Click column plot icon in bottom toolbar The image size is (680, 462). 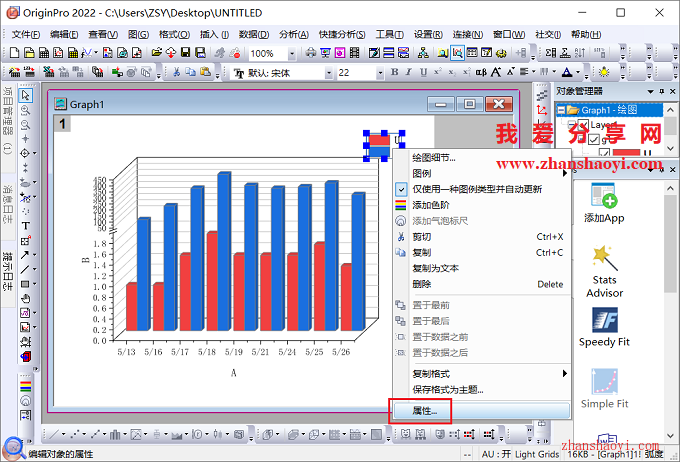coord(114,434)
